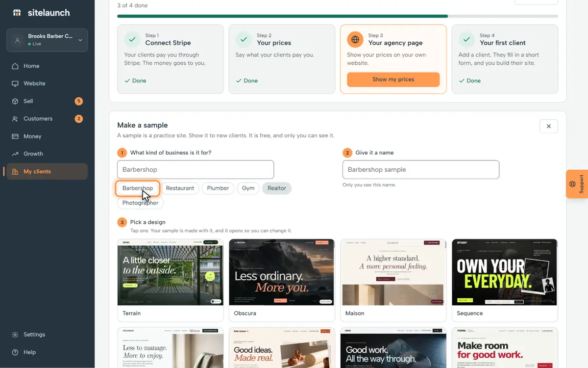Select the Gym chip
Viewport: 588px width, 368px height.
[248, 188]
